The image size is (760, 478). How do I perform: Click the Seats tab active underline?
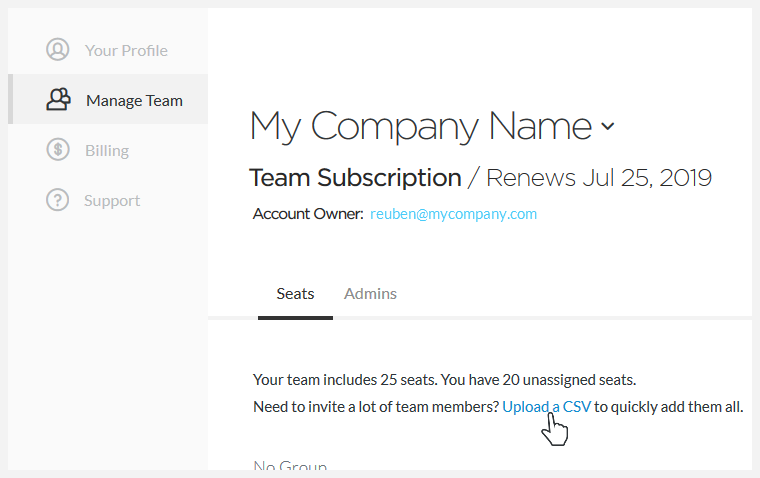[x=295, y=318]
